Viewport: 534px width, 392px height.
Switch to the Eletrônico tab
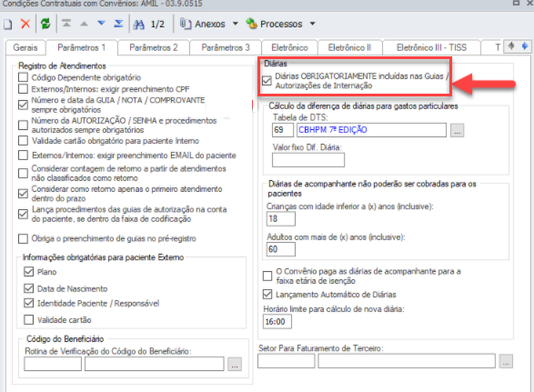point(289,47)
